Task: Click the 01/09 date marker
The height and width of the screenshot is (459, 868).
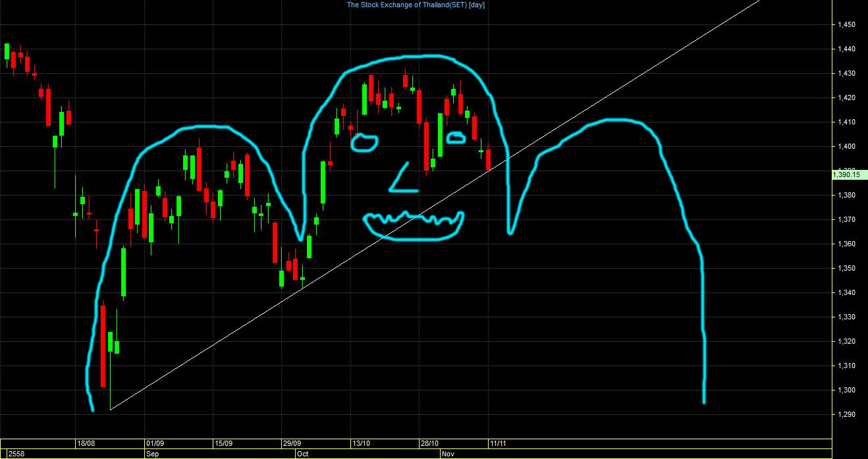Action: (x=155, y=443)
